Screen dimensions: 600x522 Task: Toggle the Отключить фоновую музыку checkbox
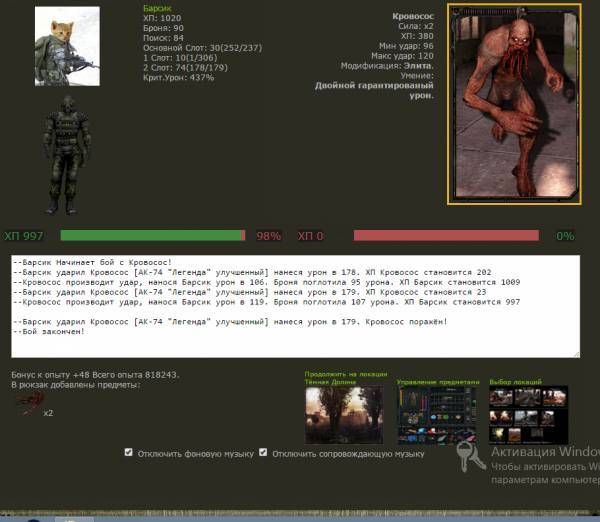click(128, 452)
